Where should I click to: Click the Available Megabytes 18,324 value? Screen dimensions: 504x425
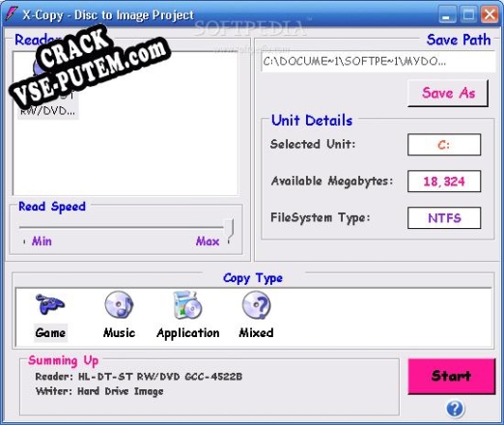point(444,182)
